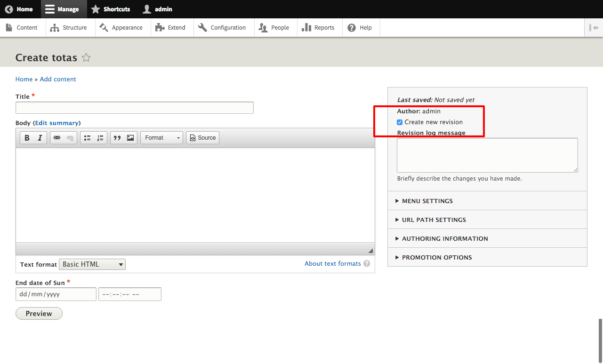
Task: Toggle italic formatting in the editor
Action: coord(40,137)
